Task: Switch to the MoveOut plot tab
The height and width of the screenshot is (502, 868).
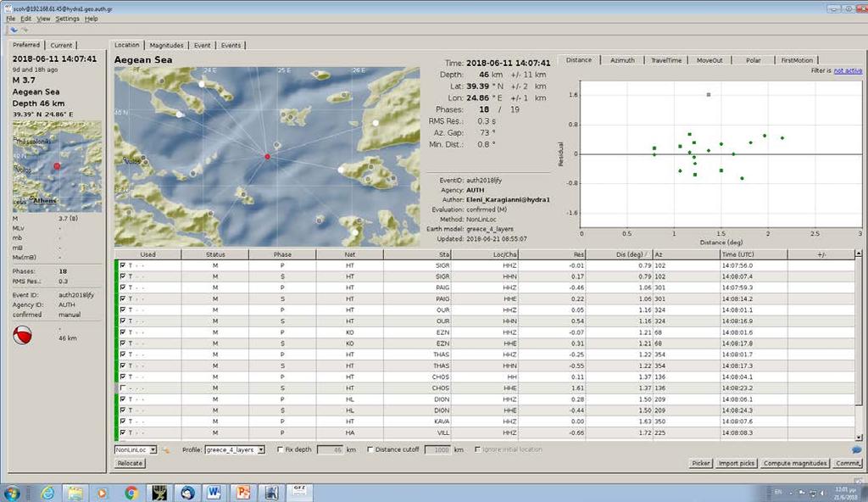Action: [709, 60]
